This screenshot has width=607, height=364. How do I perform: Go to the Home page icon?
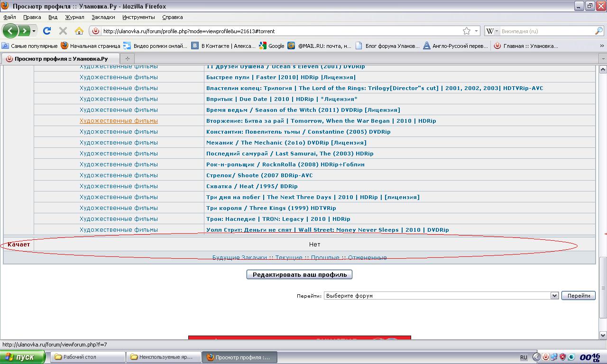[79, 31]
